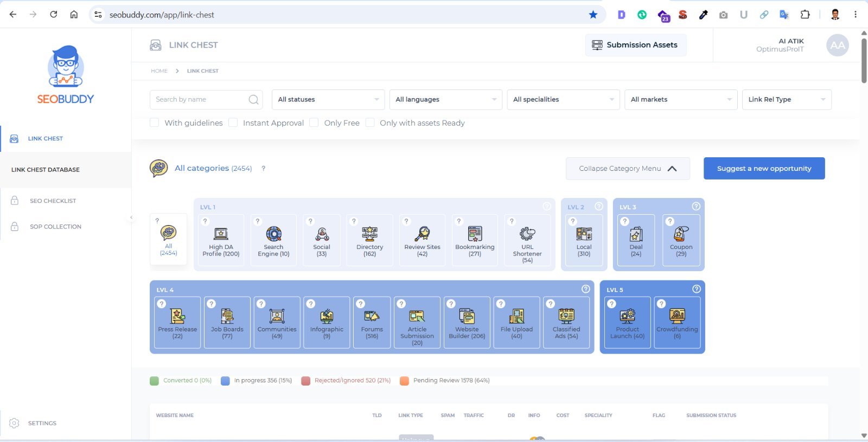Open the Forums category
Screen dimensions: 868x442
coord(372,322)
